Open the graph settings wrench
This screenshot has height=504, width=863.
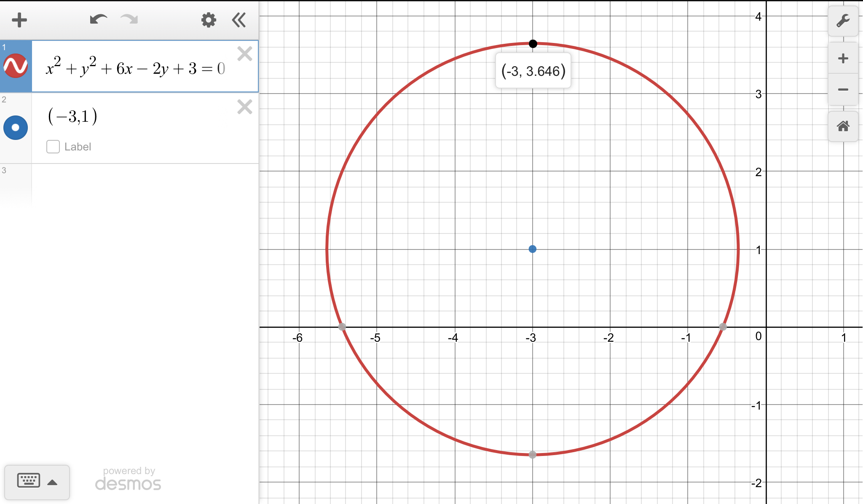tap(843, 21)
